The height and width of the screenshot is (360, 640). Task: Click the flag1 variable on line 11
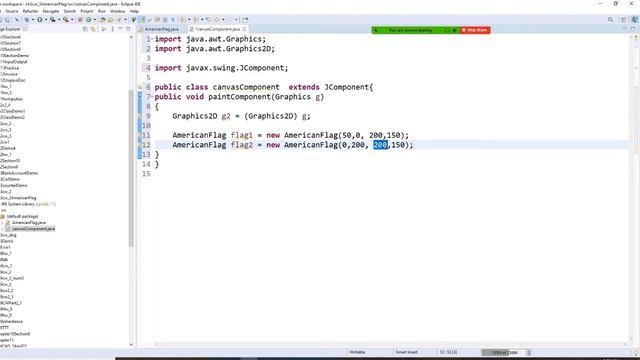coord(242,135)
